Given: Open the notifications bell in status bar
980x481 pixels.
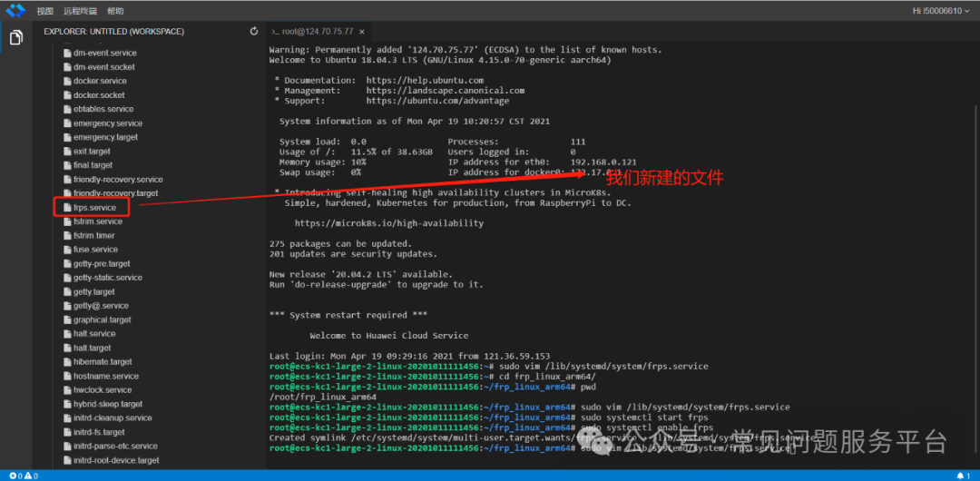Looking at the screenshot, I should pyautogui.click(x=964, y=476).
